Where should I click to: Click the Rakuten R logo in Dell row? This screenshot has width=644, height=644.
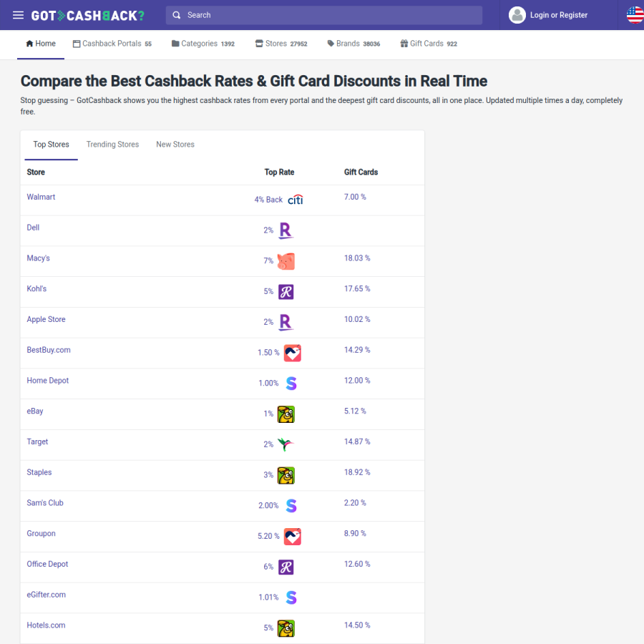tap(286, 230)
